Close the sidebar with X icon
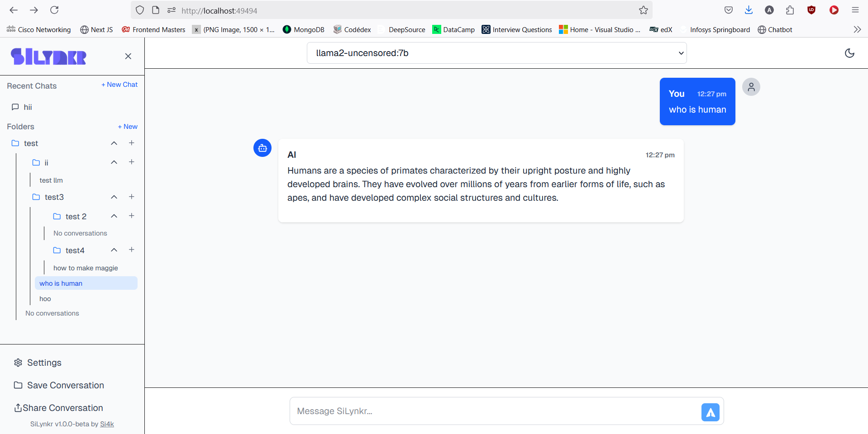 (x=128, y=56)
